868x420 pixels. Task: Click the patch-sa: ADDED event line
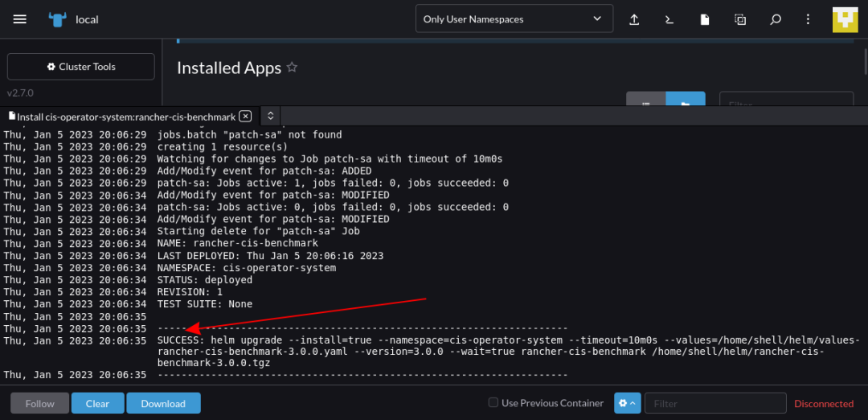264,171
